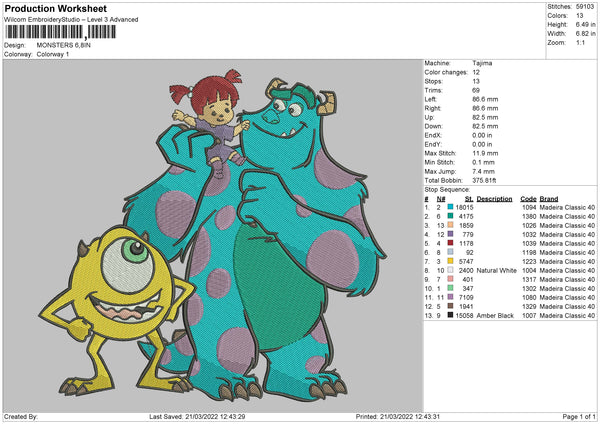Click thread code "1094"
Screen dimensions: 600x424
click(x=529, y=207)
